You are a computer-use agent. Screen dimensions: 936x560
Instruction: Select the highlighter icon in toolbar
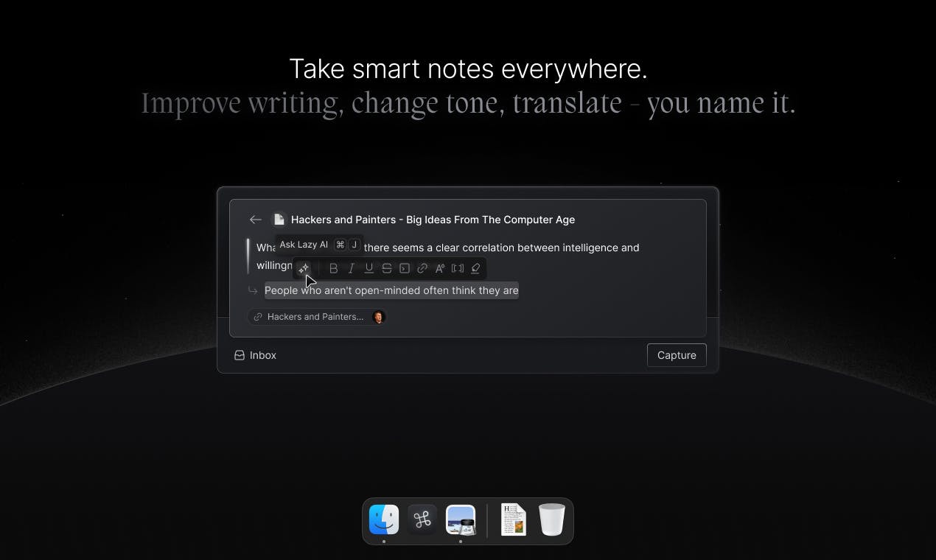(475, 269)
